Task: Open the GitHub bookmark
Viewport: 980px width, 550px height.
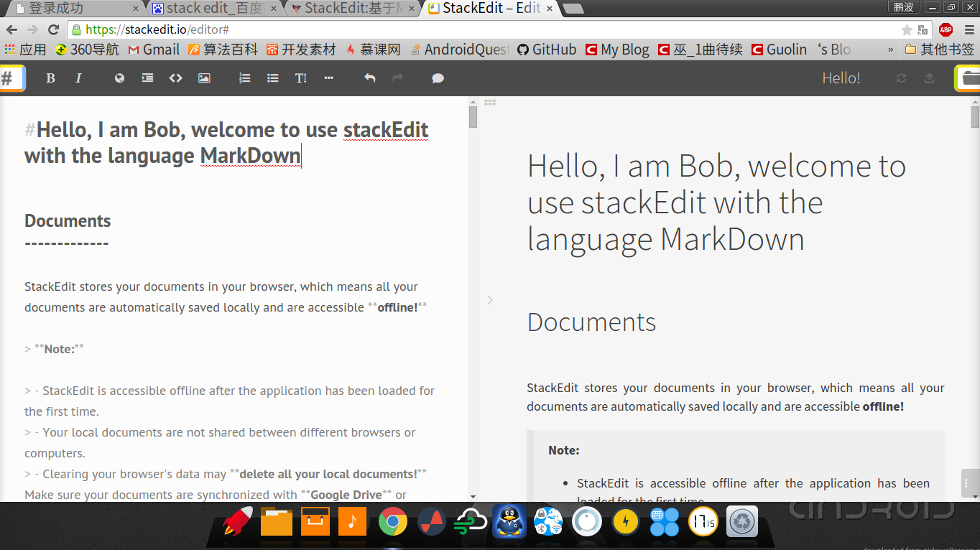Action: [x=547, y=50]
